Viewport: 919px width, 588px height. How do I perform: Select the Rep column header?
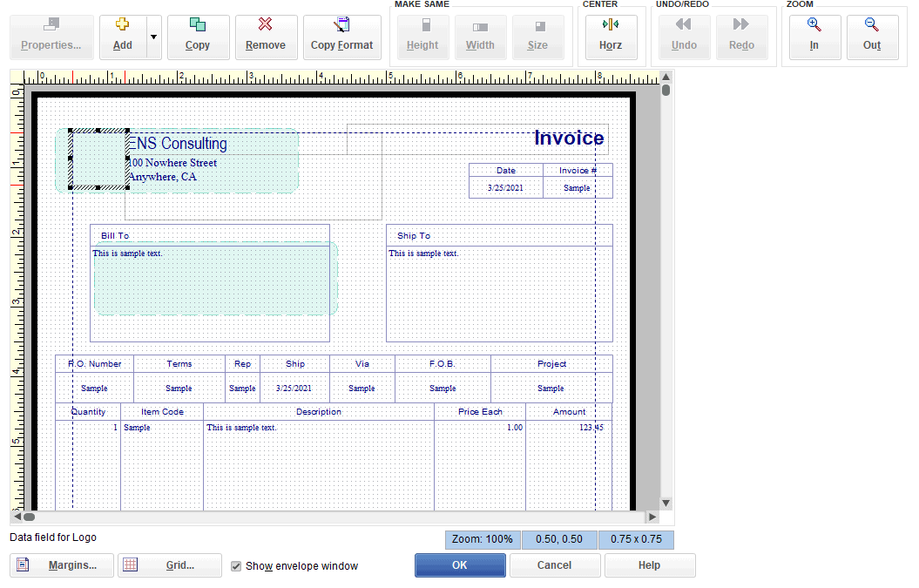pos(243,363)
